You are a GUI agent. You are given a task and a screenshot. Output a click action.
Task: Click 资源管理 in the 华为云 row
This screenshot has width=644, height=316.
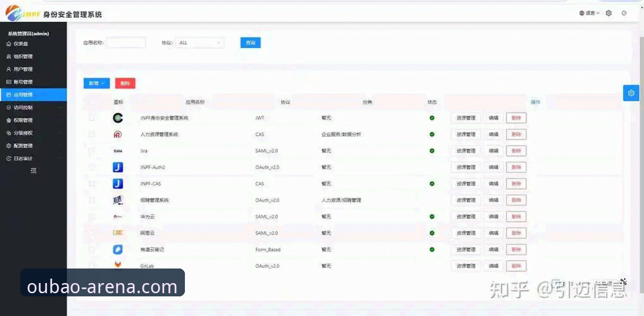[466, 217]
